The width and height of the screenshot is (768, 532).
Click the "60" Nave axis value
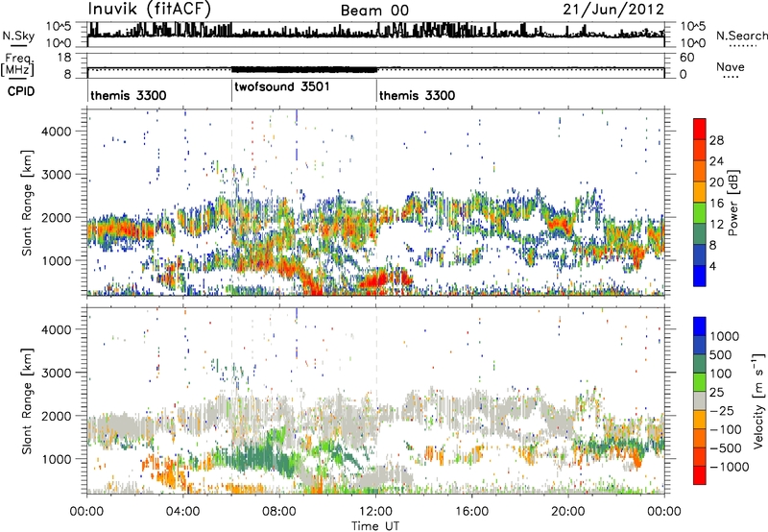point(687,58)
